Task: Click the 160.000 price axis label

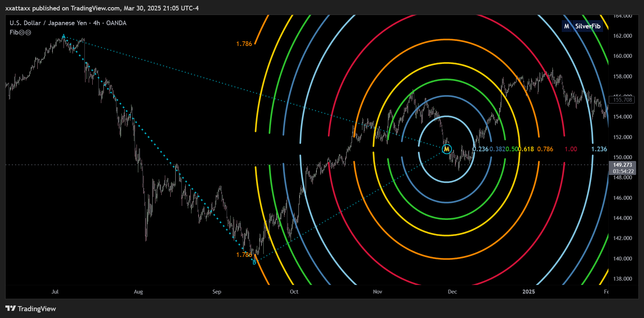Action: (x=622, y=56)
